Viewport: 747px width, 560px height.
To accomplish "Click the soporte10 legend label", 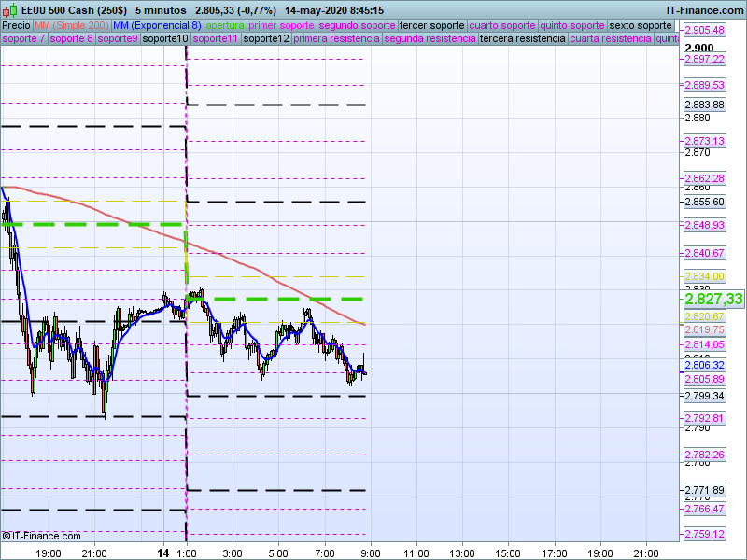I will [166, 39].
